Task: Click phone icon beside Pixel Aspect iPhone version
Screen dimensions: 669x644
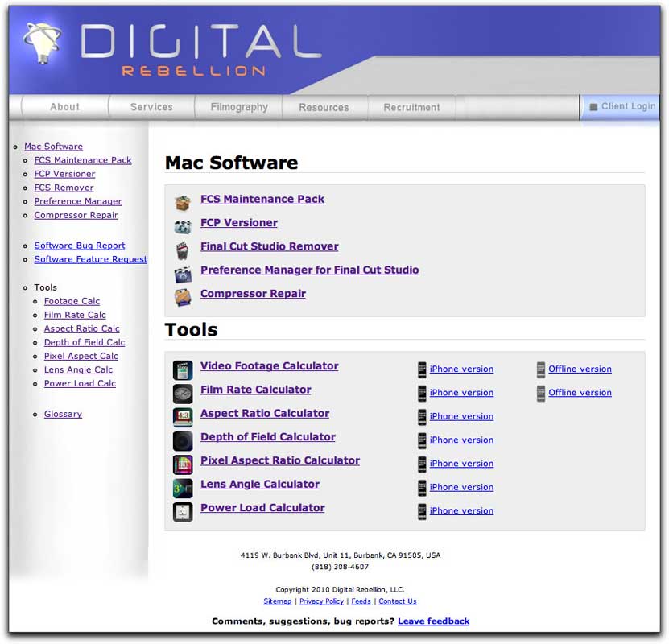Action: (x=422, y=464)
